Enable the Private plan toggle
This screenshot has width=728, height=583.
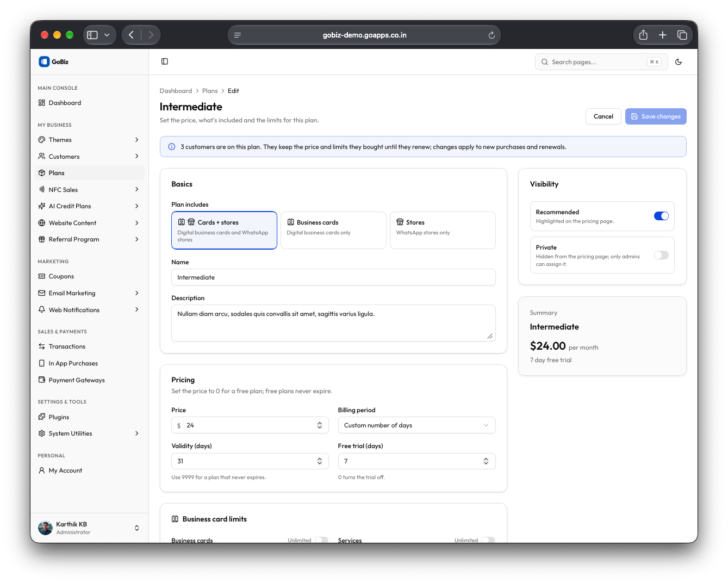pyautogui.click(x=661, y=255)
